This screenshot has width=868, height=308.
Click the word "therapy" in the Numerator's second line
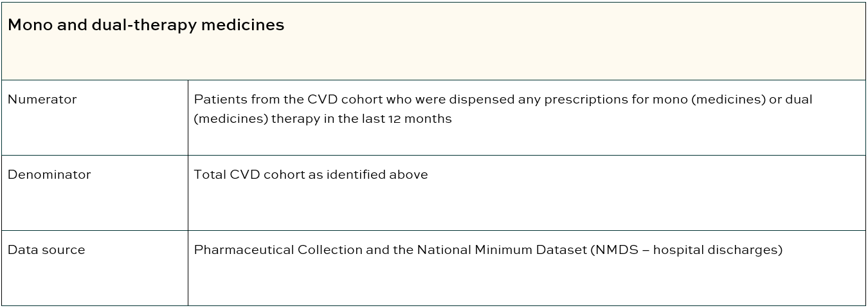pyautogui.click(x=294, y=119)
